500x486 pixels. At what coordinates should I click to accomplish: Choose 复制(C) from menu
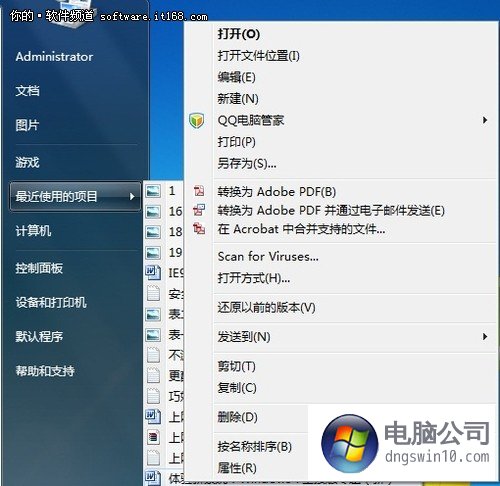[237, 388]
